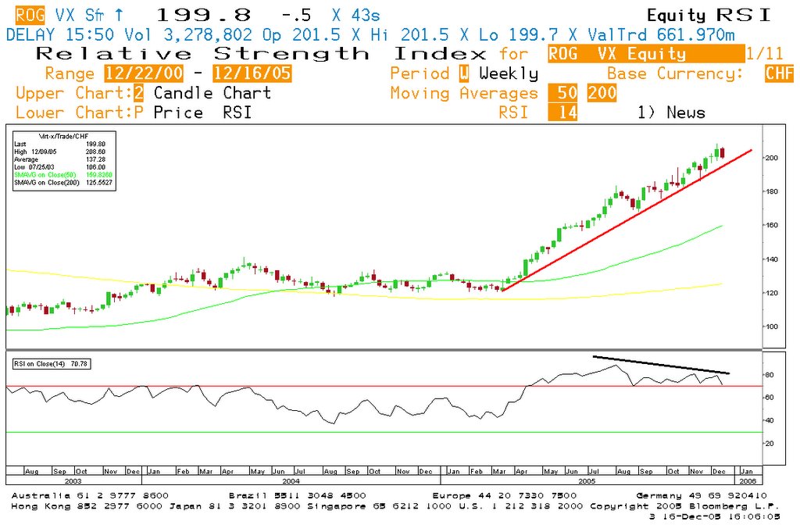
Task: Click the 180 label on the price axis
Action: (x=771, y=191)
